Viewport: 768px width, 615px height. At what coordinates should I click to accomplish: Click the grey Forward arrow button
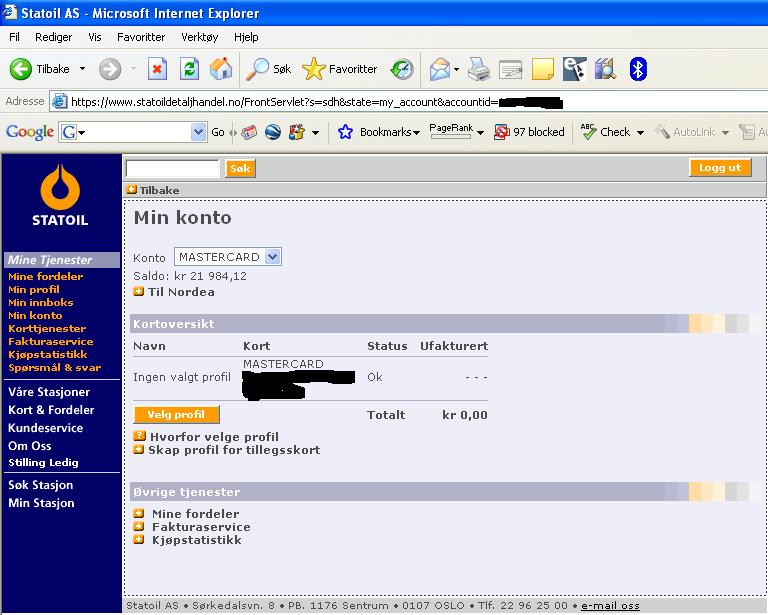110,69
